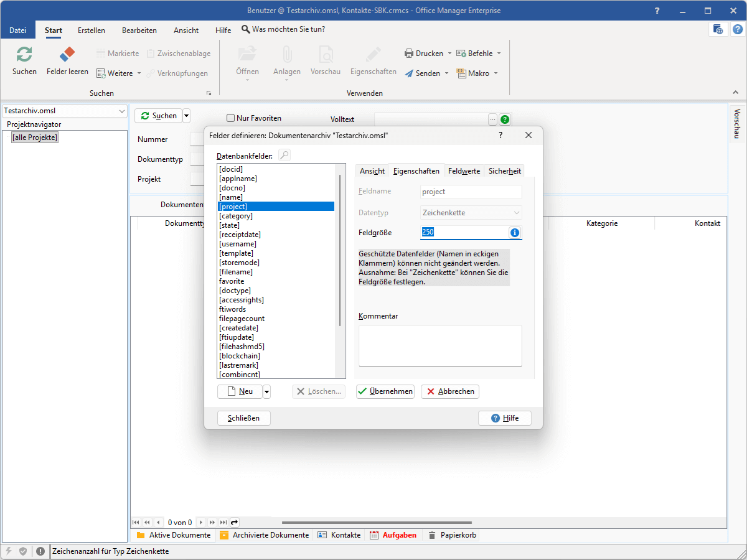Click the green Suchen refresh icon in ribbon
The width and height of the screenshot is (747, 560).
tap(24, 55)
